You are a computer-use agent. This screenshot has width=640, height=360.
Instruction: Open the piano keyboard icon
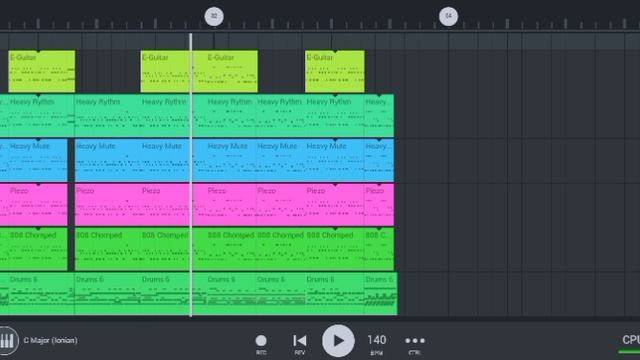pyautogui.click(x=7, y=340)
